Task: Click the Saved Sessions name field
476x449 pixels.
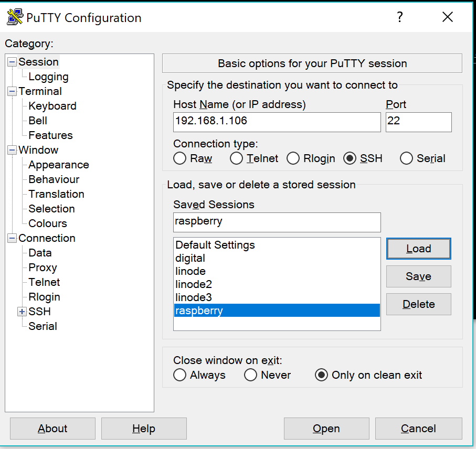Action: (x=277, y=222)
